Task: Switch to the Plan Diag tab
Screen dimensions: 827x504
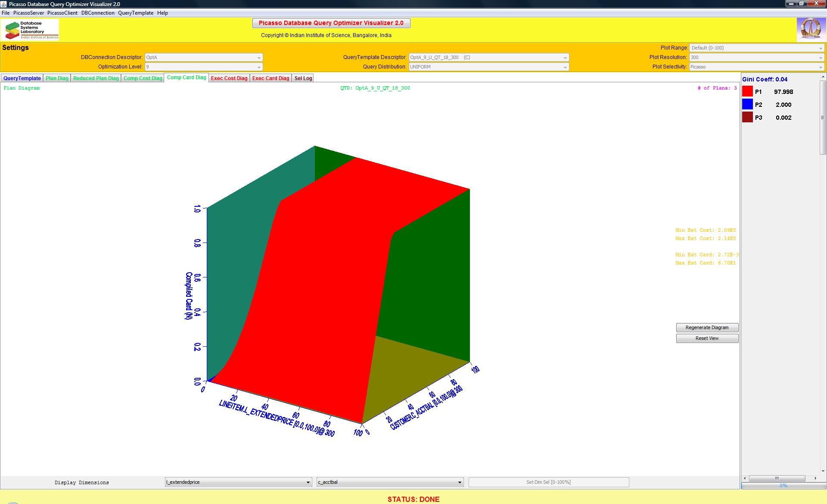Action: tap(57, 78)
